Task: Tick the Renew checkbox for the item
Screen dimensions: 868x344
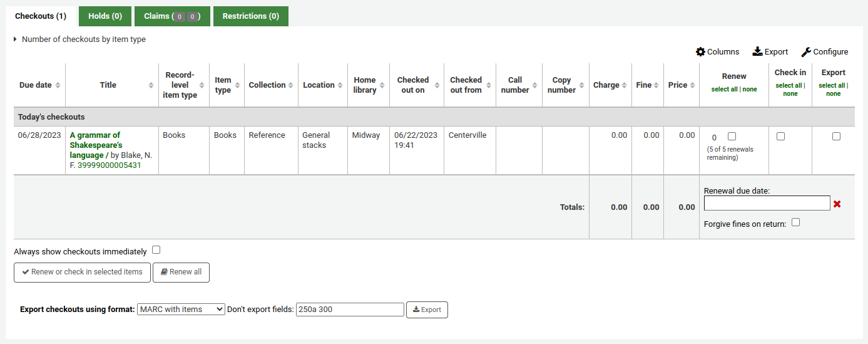Action: (x=732, y=137)
